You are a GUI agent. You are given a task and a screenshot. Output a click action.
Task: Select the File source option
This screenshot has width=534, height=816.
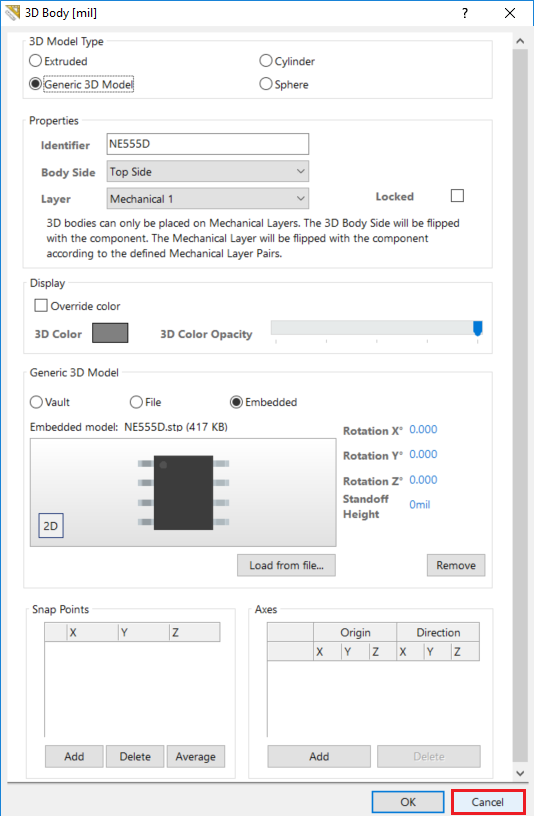tap(146, 402)
